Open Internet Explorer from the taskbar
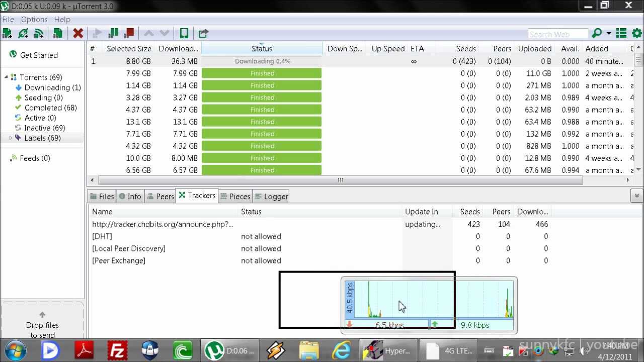 [341, 350]
